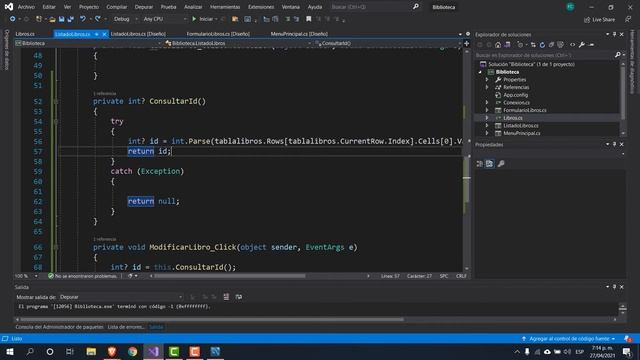Viewport: 640px width, 360px height.
Task: Collapse the ConsultarId method outline box
Action: pos(56,101)
